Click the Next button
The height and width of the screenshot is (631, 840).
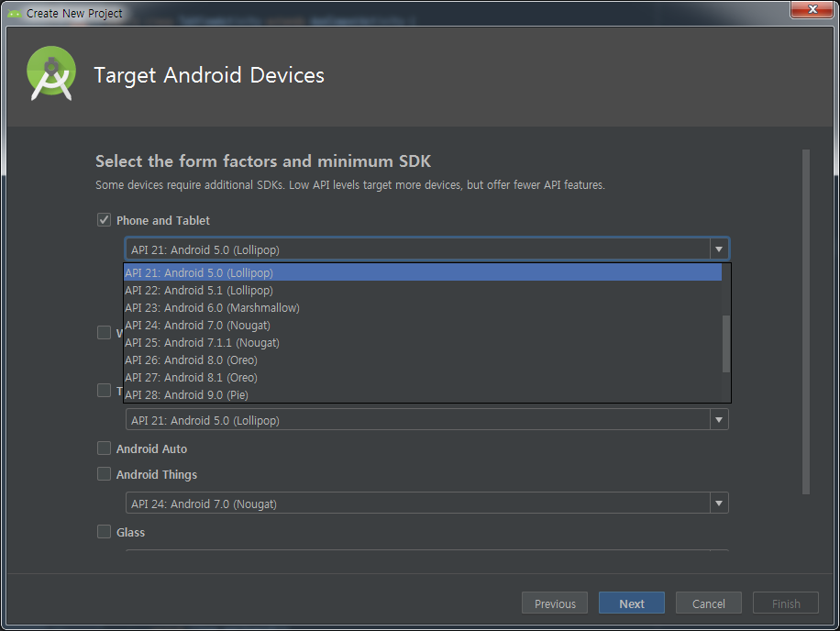click(x=632, y=603)
